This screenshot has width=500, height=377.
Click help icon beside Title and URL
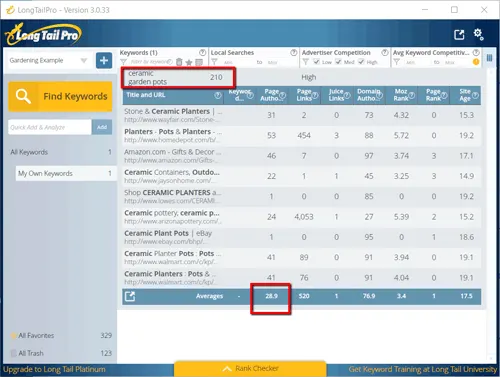pos(218,95)
